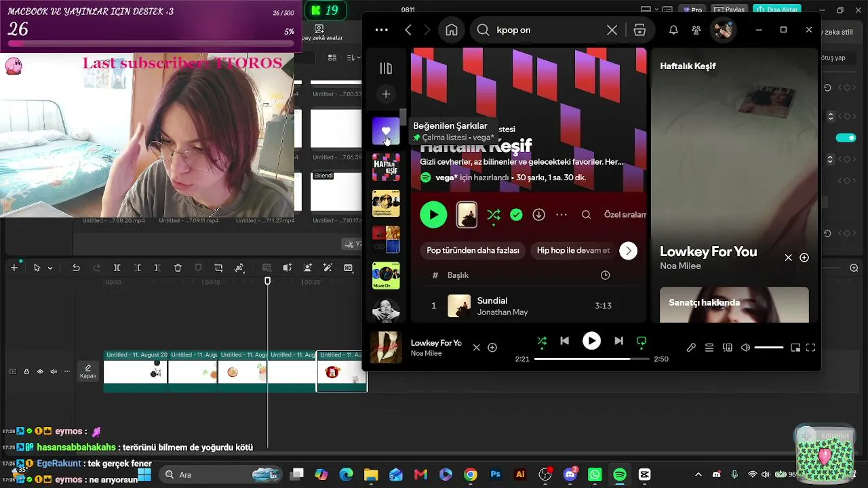Image resolution: width=868 pixels, height=488 pixels.
Task: Open the Spotify browse icon beside search
Action: [639, 30]
